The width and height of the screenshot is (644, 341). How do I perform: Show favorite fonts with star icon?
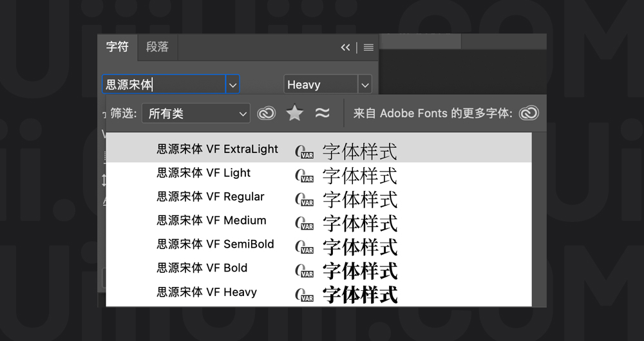(294, 113)
